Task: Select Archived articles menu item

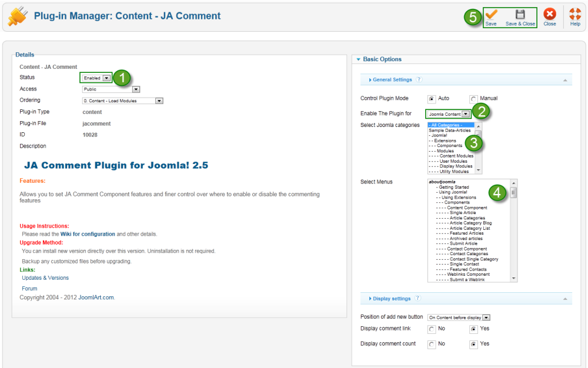Action: pos(459,238)
